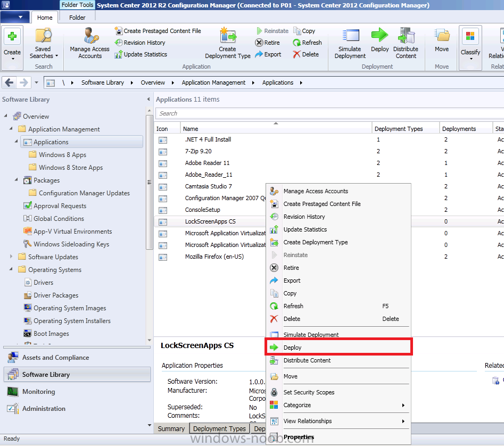Viewport: 504px width, 446px height.
Task: Select the Summary tab
Action: pos(171,428)
